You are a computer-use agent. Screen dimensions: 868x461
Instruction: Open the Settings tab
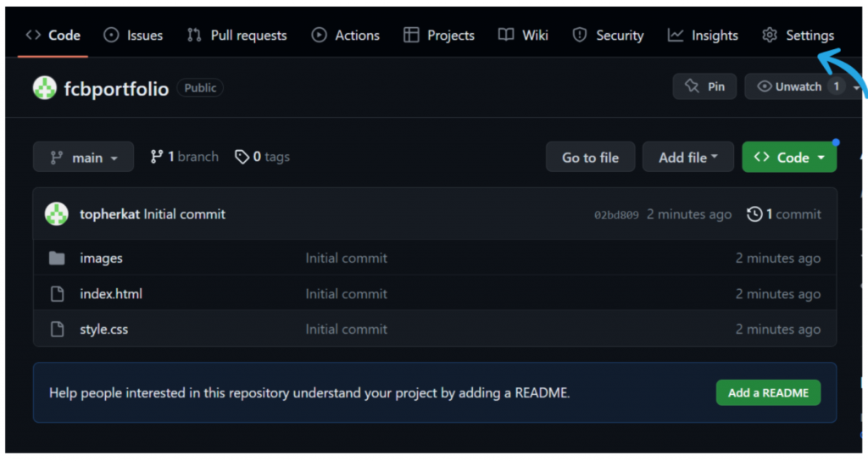click(798, 36)
